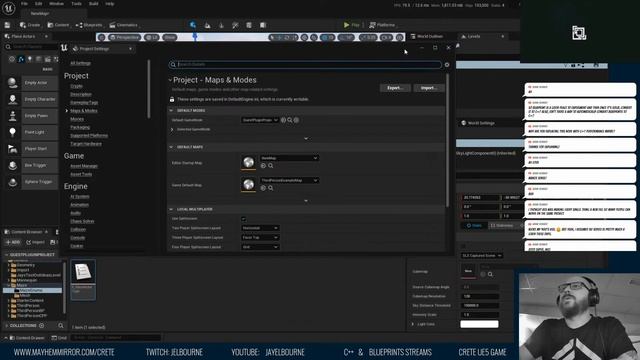This screenshot has width=640, height=360.
Task: Open the Supported Platforms settings link
Action: point(89,136)
